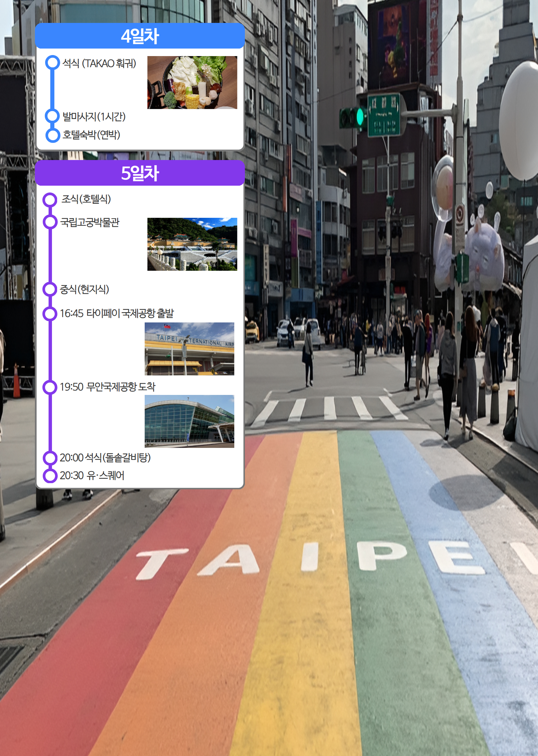The image size is (538, 756).
Task: Select the 발마사지(1시간) entry
Action: tap(94, 117)
